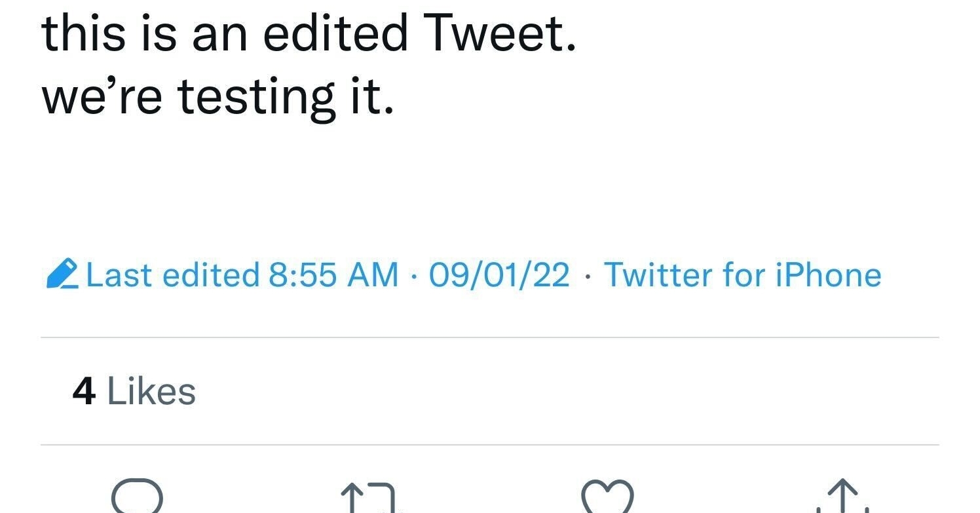The image size is (980, 513).
Task: Select the 09/01/22 date text
Action: tap(499, 275)
